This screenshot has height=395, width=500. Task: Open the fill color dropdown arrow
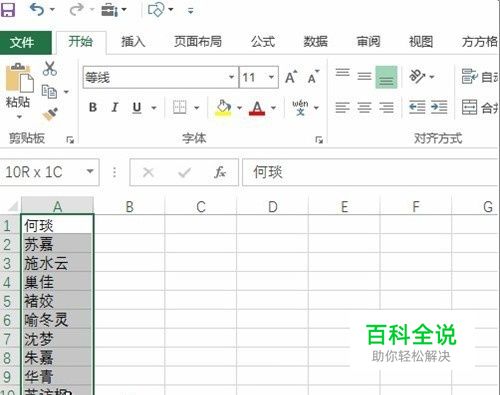[239, 108]
